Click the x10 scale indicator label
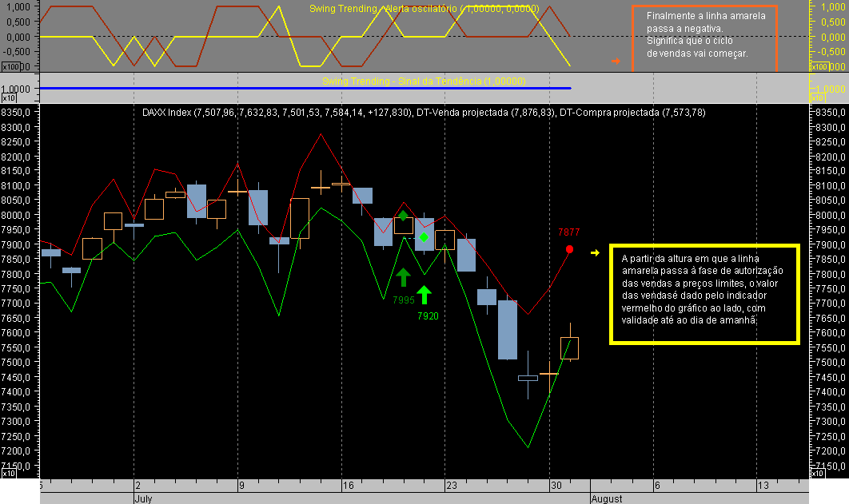 click(10, 97)
